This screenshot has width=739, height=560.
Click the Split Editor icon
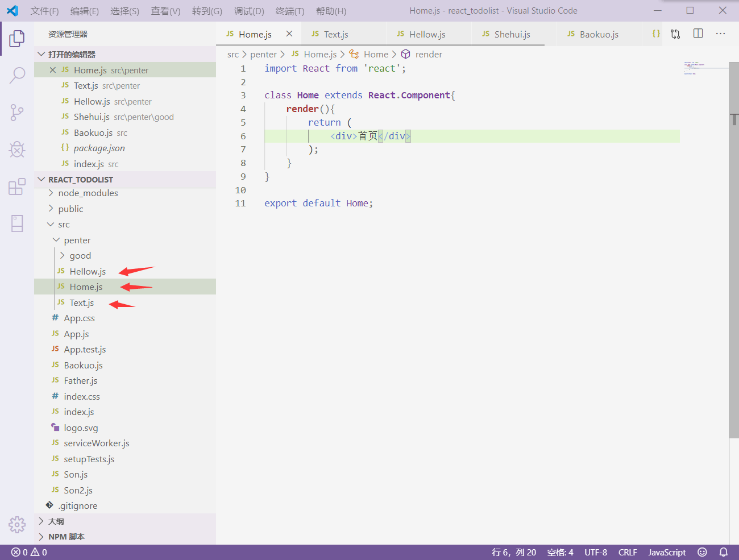(x=698, y=34)
